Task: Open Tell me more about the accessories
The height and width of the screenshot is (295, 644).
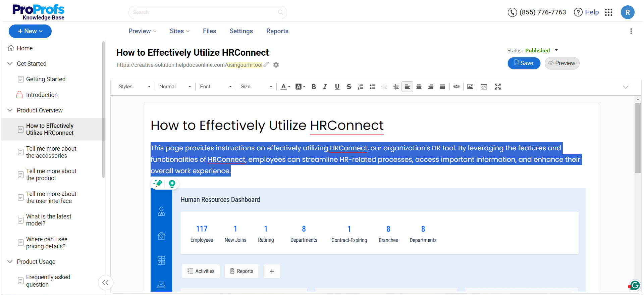Action: point(51,152)
